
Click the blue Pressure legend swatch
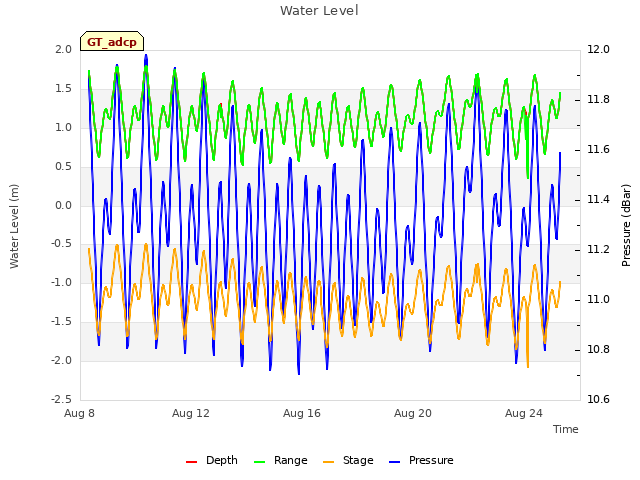(395, 462)
